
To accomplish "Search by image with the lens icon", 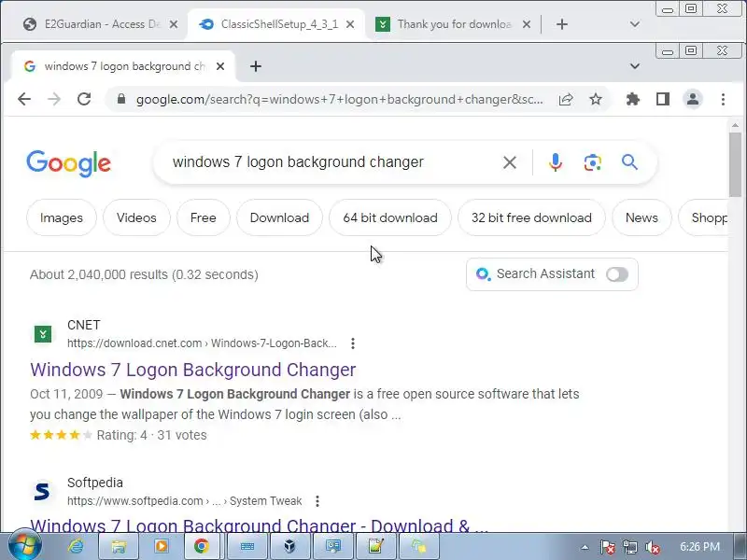I will (x=592, y=162).
